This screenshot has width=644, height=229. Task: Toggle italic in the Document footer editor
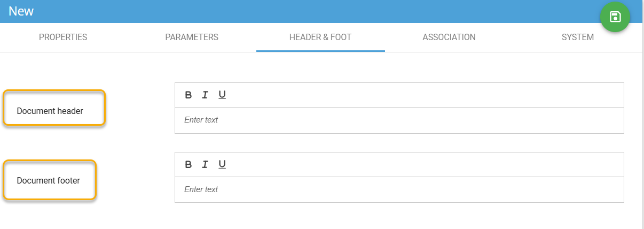click(x=205, y=165)
